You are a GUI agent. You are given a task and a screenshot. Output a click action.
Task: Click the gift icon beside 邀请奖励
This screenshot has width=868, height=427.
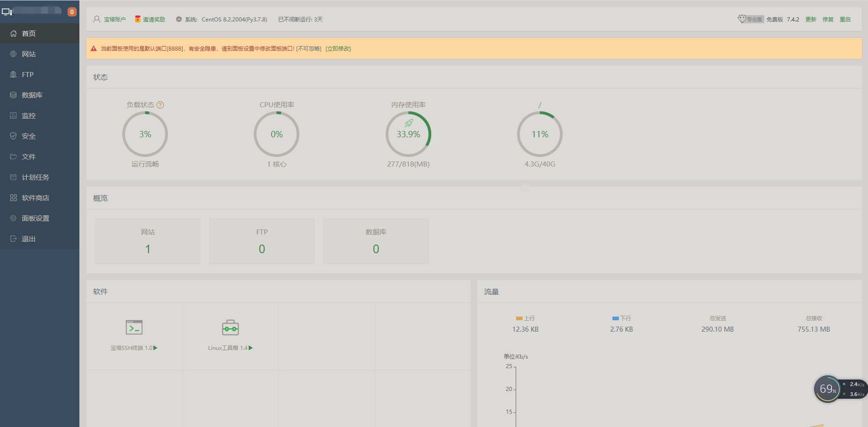tap(137, 19)
